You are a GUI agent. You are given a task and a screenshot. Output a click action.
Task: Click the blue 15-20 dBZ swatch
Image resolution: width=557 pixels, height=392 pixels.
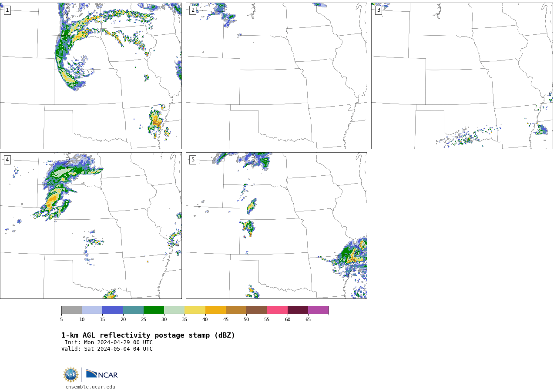(113, 310)
